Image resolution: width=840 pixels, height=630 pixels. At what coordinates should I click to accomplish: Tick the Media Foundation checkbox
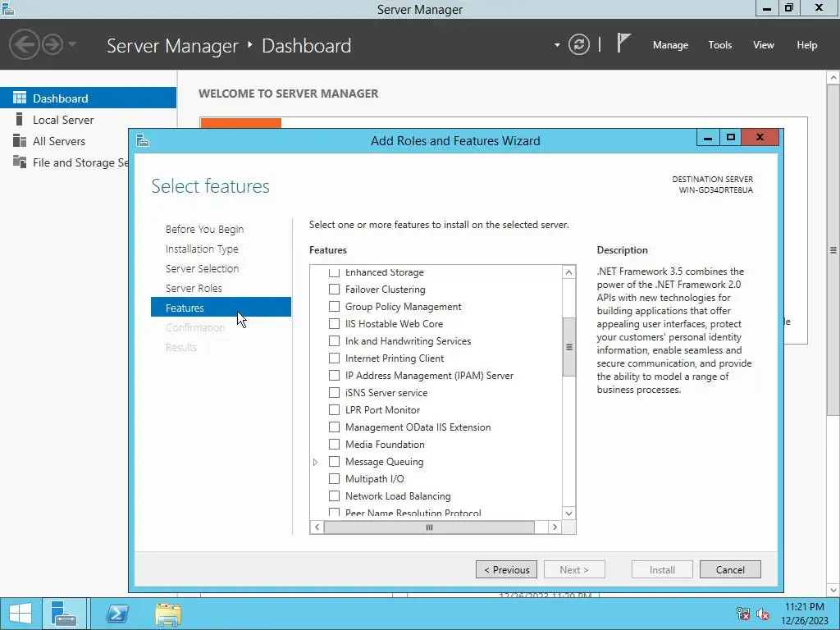(x=335, y=444)
